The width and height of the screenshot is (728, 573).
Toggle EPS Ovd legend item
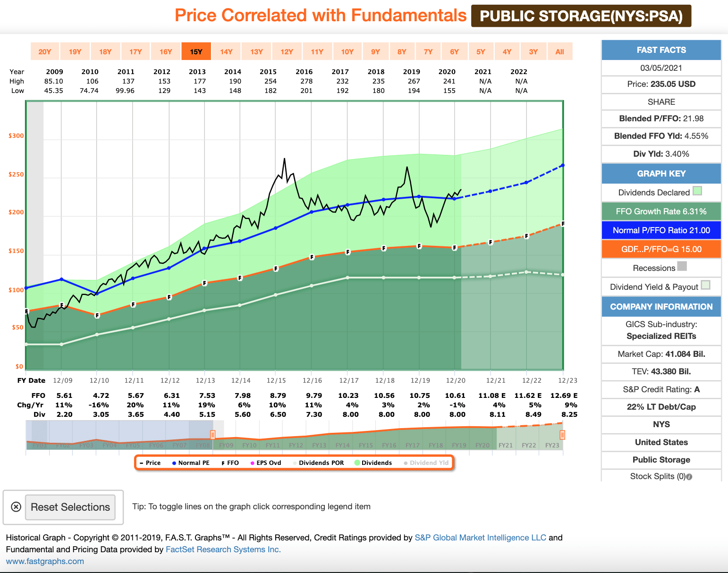(x=266, y=463)
